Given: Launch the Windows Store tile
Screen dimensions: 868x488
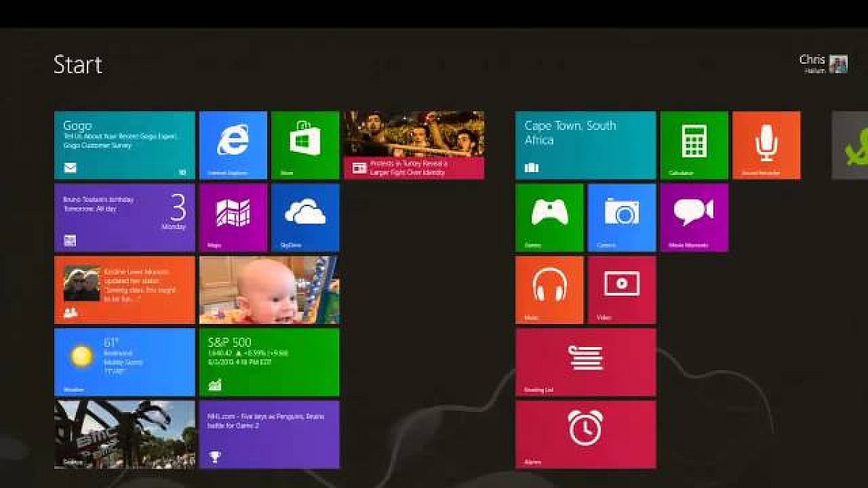Looking at the screenshot, I should coord(305,145).
